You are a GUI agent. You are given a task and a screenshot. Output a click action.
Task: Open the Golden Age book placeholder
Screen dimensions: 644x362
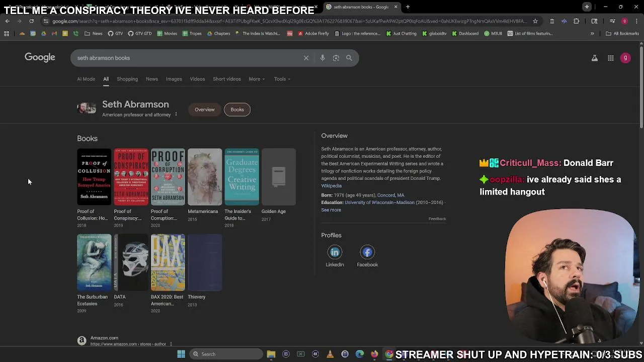click(279, 177)
